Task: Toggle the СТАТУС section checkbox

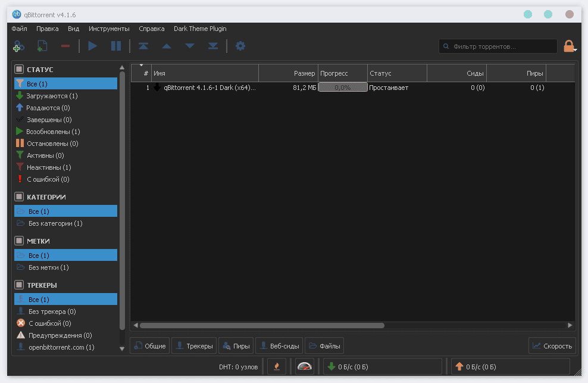Action: [19, 69]
